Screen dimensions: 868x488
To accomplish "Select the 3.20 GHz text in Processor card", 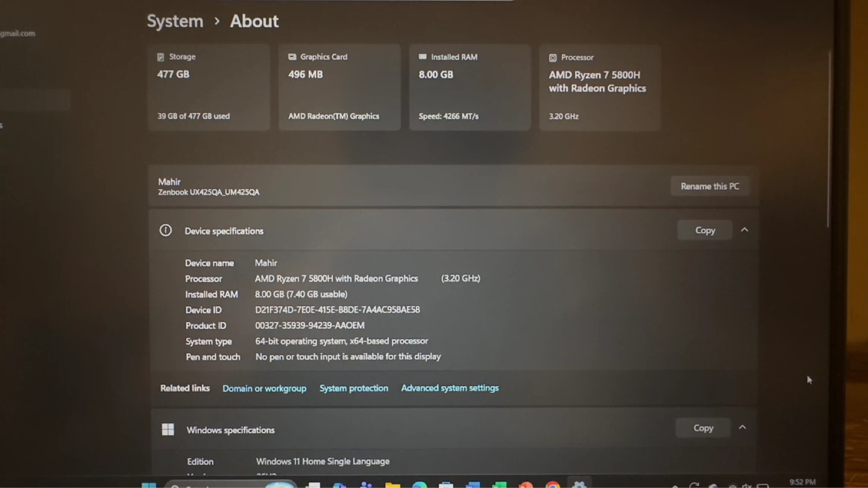I will pos(564,116).
